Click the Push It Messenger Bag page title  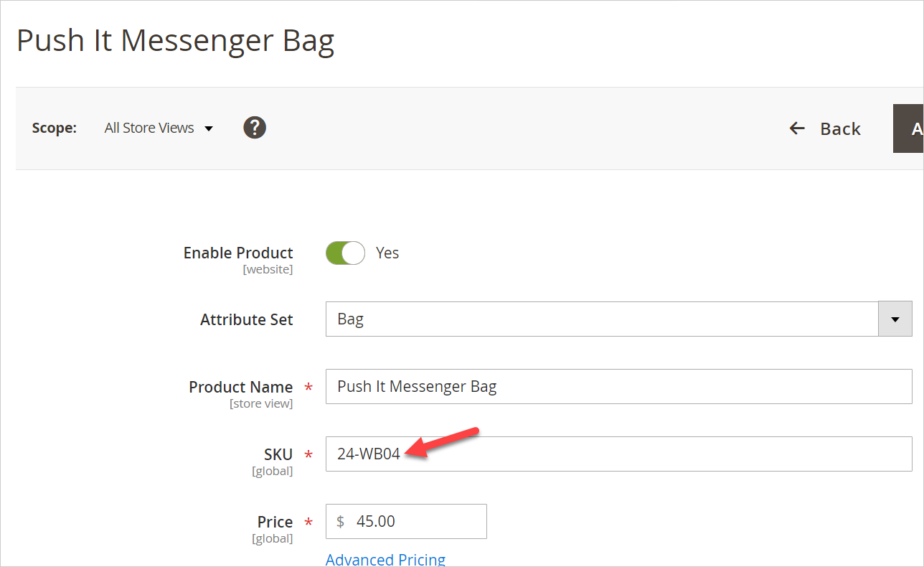[176, 40]
